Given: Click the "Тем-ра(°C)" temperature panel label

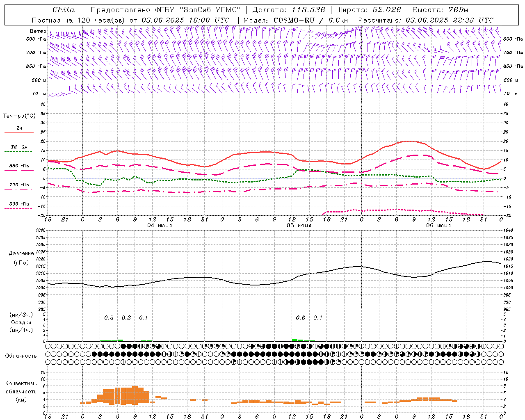Looking at the screenshot, I should click(19, 116).
